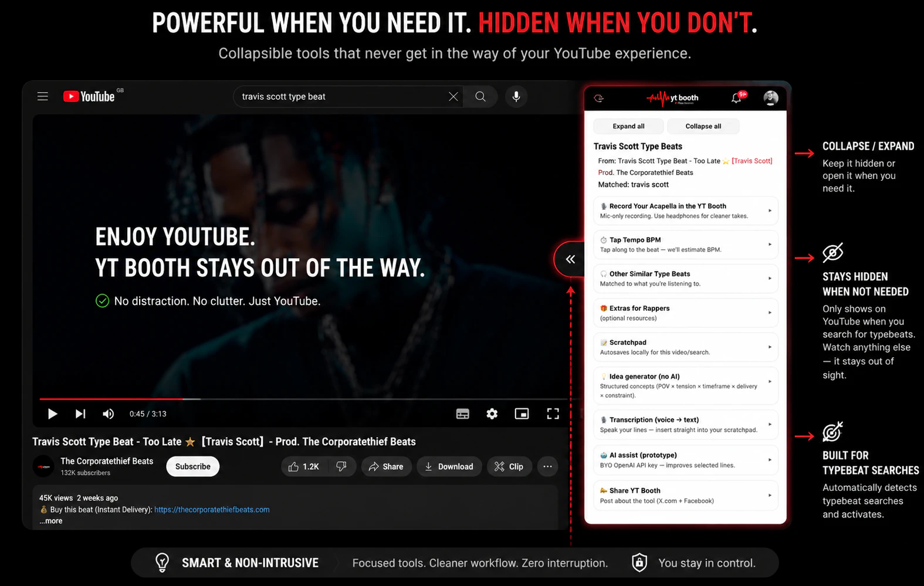Image resolution: width=924 pixels, height=586 pixels.
Task: Open YT Booth notifications bell
Action: (737, 97)
